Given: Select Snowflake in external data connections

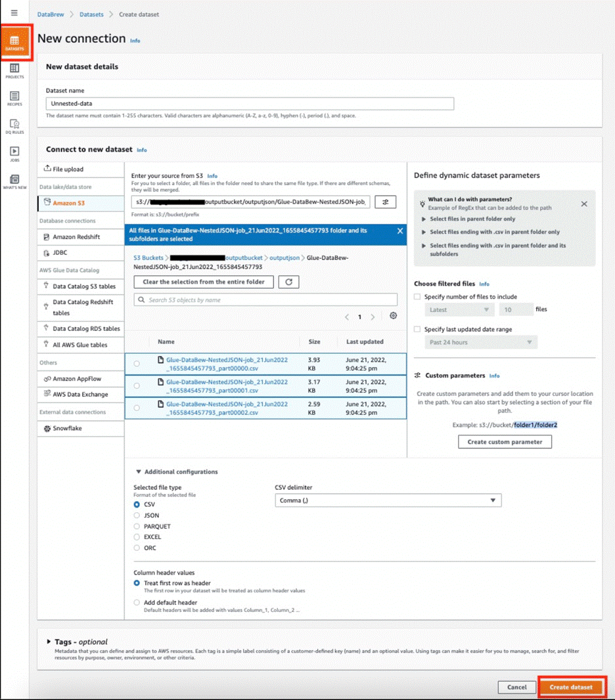Looking at the screenshot, I should 67,428.
